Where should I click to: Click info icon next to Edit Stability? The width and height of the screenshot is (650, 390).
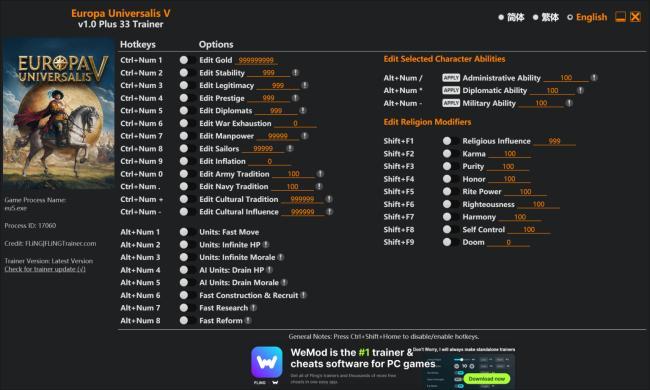tap(295, 73)
